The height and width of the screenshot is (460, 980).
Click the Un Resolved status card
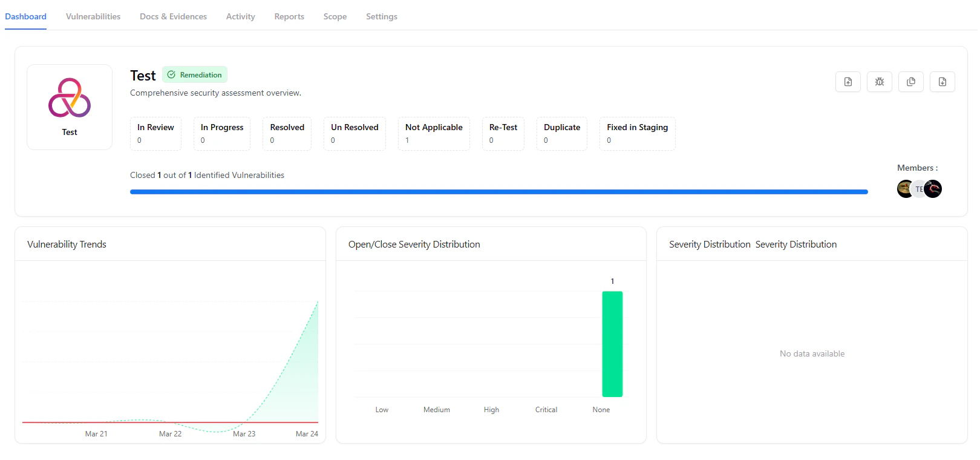coord(354,134)
